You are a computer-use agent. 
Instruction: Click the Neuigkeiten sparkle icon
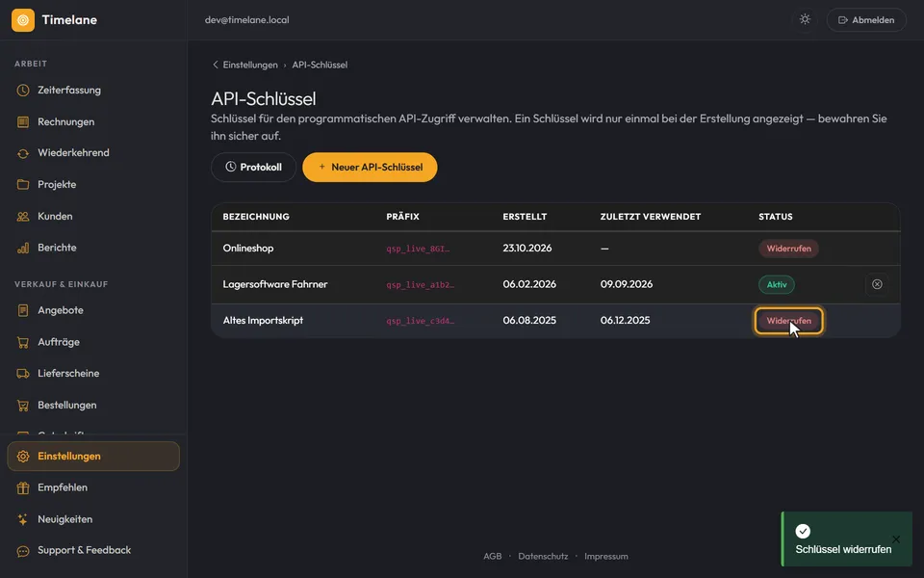tap(23, 519)
